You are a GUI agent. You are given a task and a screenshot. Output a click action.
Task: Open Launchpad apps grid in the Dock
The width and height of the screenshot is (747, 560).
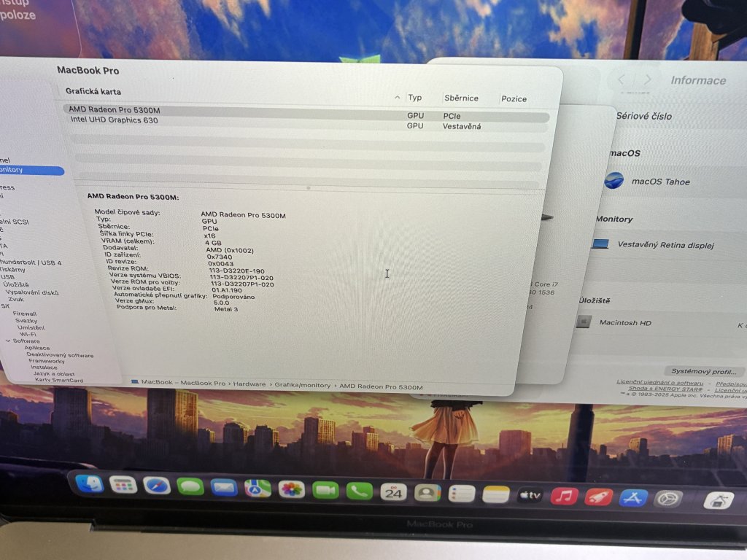coord(123,485)
